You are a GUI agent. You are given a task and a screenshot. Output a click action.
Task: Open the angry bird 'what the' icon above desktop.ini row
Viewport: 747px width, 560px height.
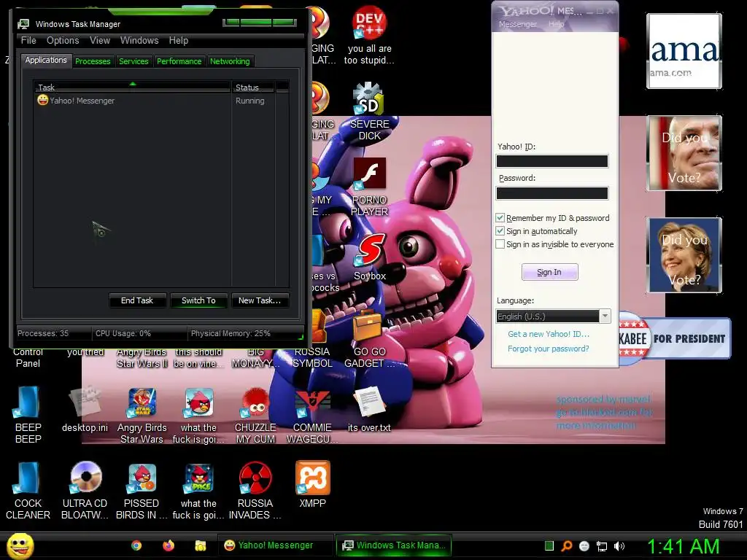pos(198,402)
